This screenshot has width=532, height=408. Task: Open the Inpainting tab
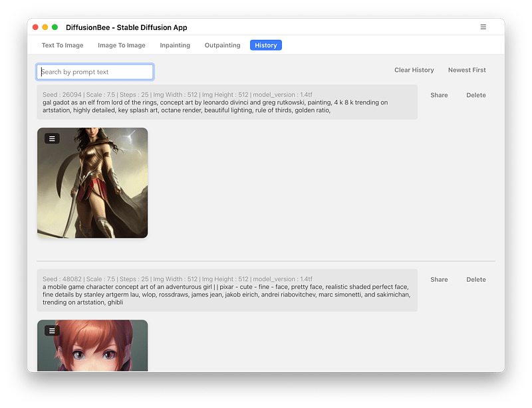(x=175, y=45)
